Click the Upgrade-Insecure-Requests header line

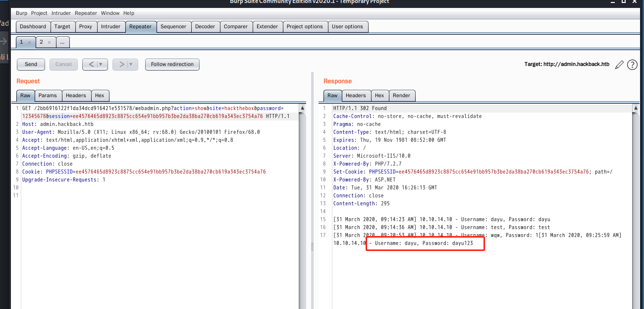[x=64, y=180]
